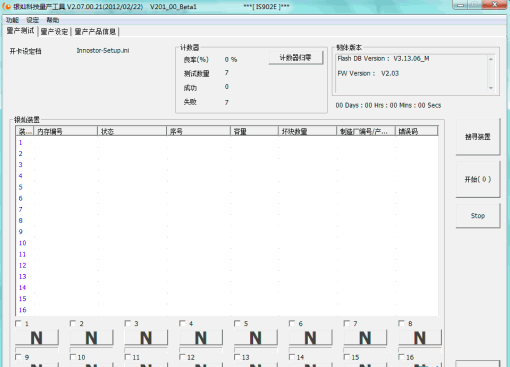510x367 pixels.
Task: Click the elapsed time 00 Days readout
Action: tap(388, 105)
